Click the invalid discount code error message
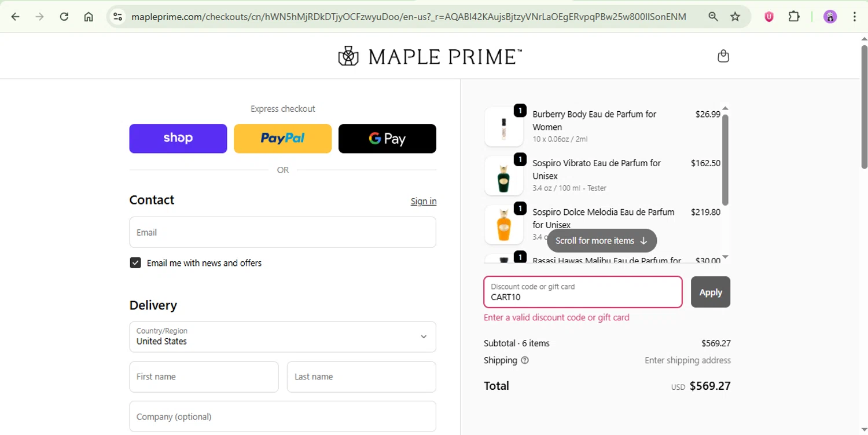 pos(556,317)
